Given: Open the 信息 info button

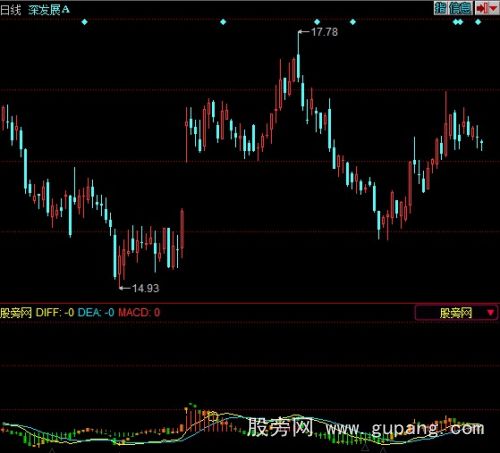Looking at the screenshot, I should coord(460,8).
